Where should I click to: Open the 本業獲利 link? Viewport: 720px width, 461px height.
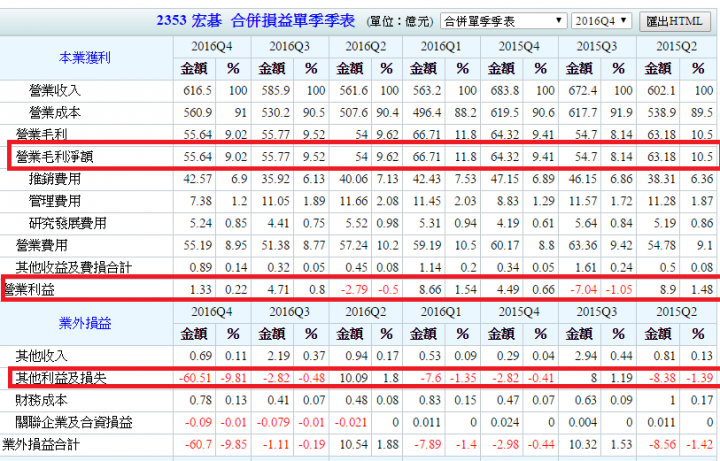(85, 58)
